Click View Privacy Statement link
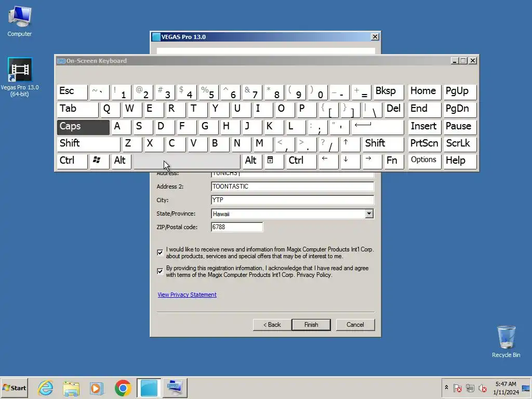 coord(187,295)
